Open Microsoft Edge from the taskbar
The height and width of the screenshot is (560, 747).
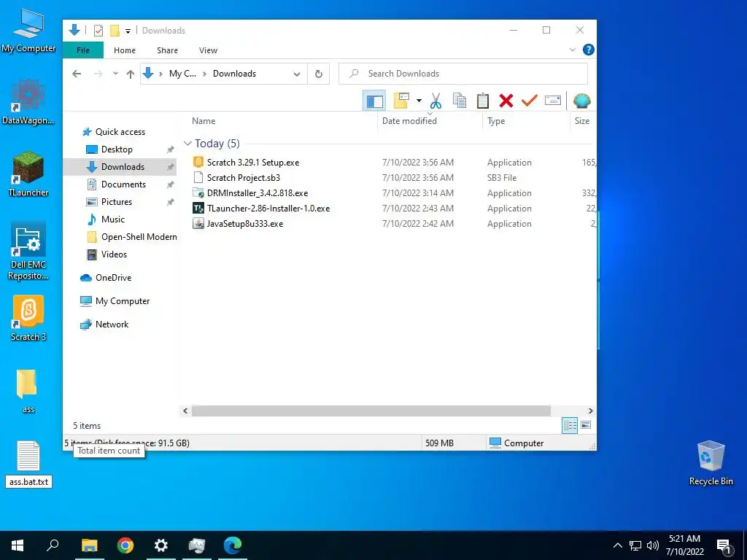(x=233, y=545)
